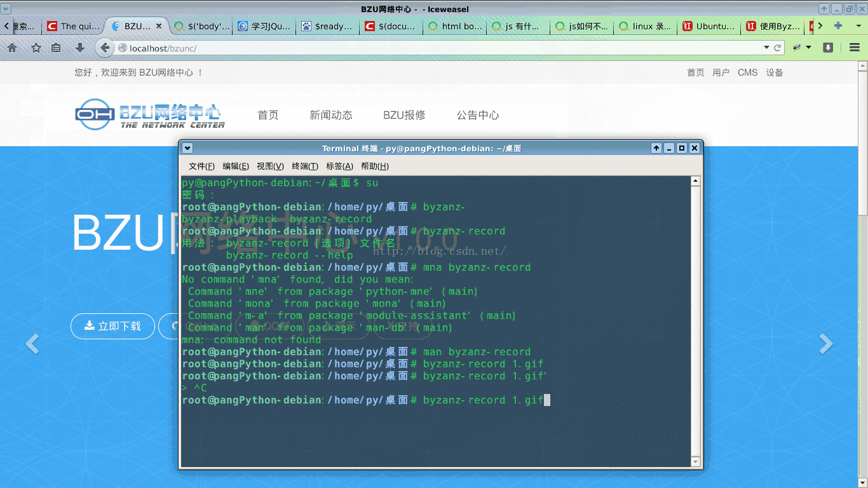Click the browser back arrow button
Viewport: 868px width, 488px height.
click(105, 48)
